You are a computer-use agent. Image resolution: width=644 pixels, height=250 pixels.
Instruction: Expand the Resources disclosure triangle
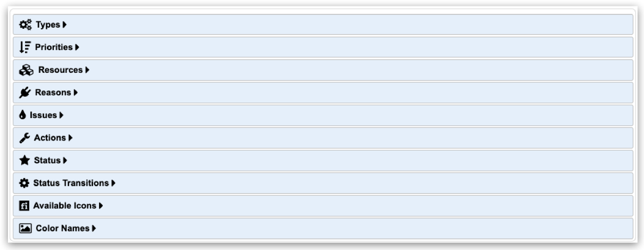point(87,70)
